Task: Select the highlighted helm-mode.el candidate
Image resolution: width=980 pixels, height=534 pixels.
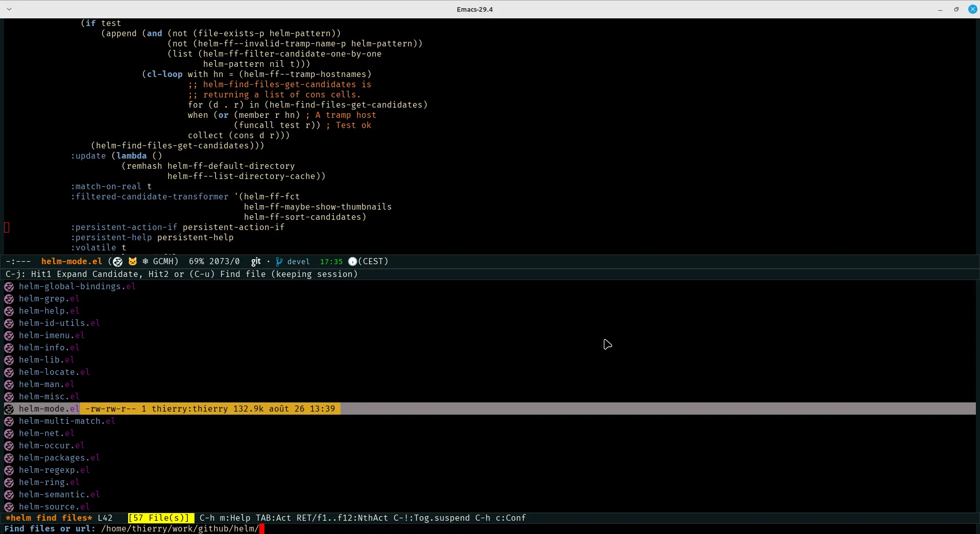Action: [x=49, y=409]
